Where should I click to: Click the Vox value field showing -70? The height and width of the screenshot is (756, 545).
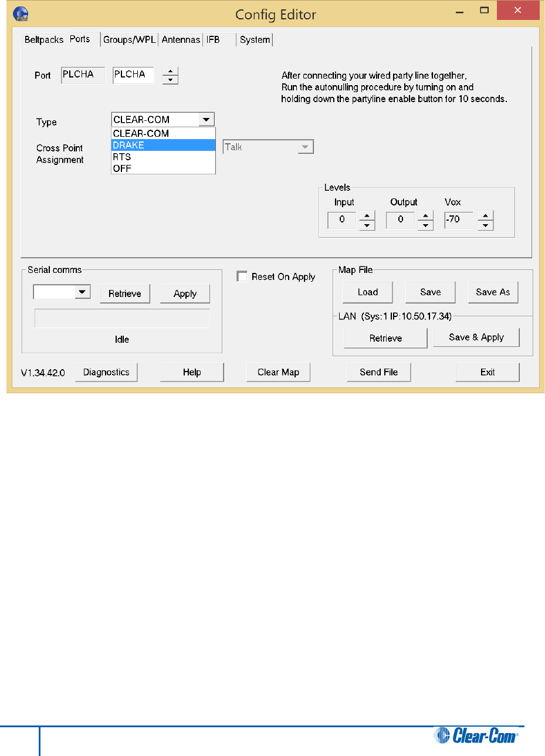coord(460,221)
